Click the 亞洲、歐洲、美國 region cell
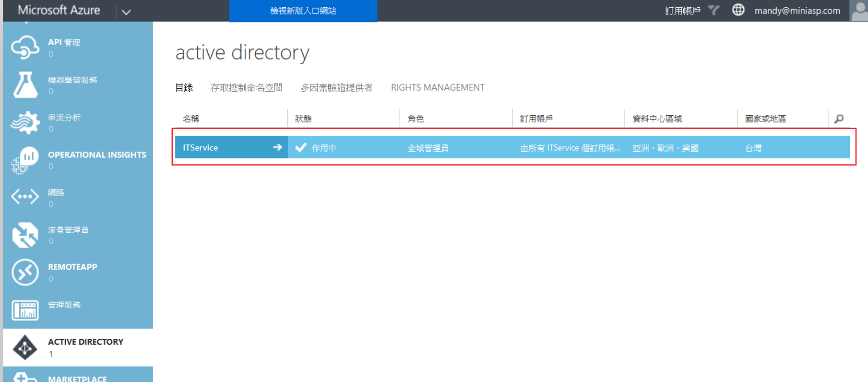This screenshot has width=868, height=382. (x=666, y=148)
